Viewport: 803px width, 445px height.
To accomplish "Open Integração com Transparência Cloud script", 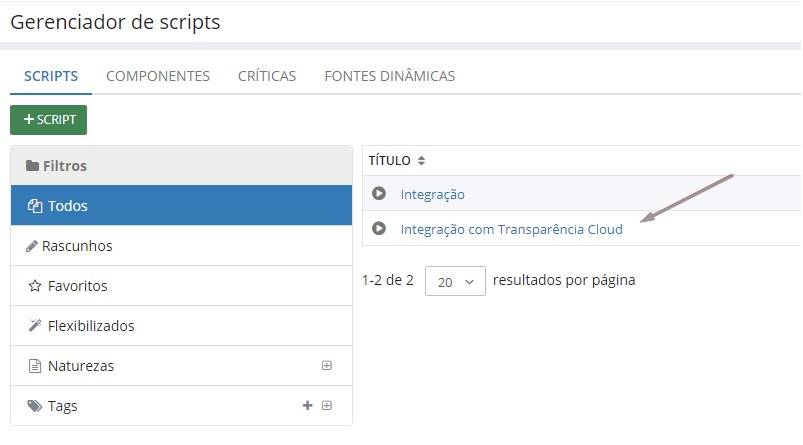I will click(x=511, y=229).
